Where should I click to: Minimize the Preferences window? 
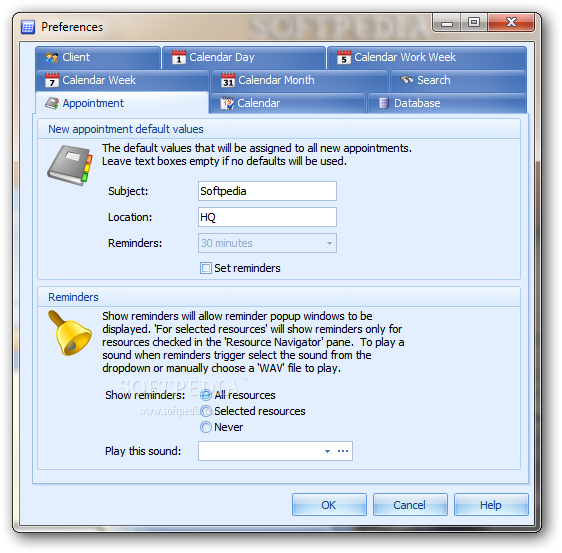pos(447,23)
